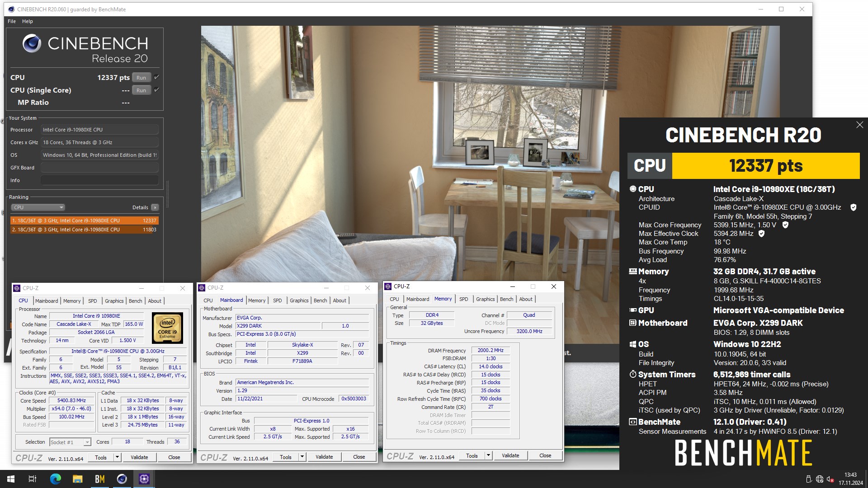The image size is (868, 488).
Task: Click the vertical panel splitter grip
Action: [168, 194]
